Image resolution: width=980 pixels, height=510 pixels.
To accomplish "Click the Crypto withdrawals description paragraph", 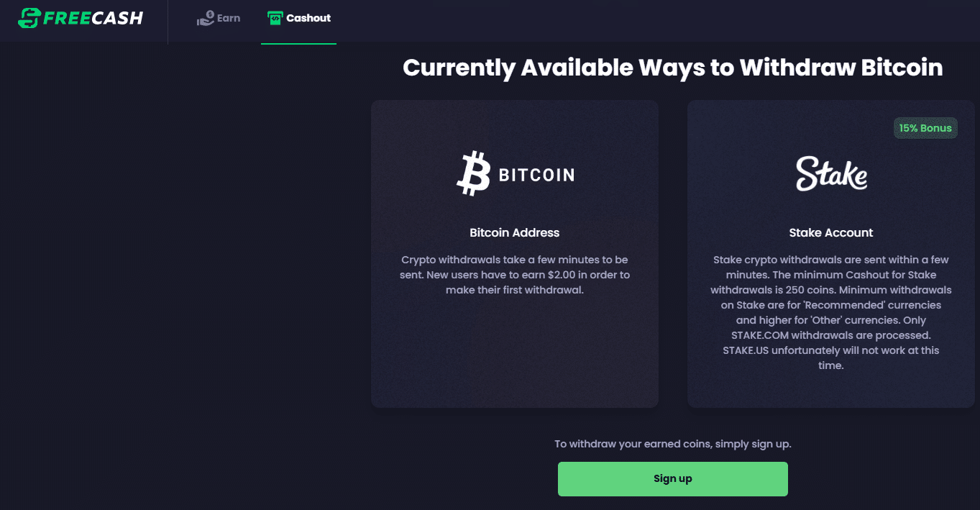I will [514, 274].
